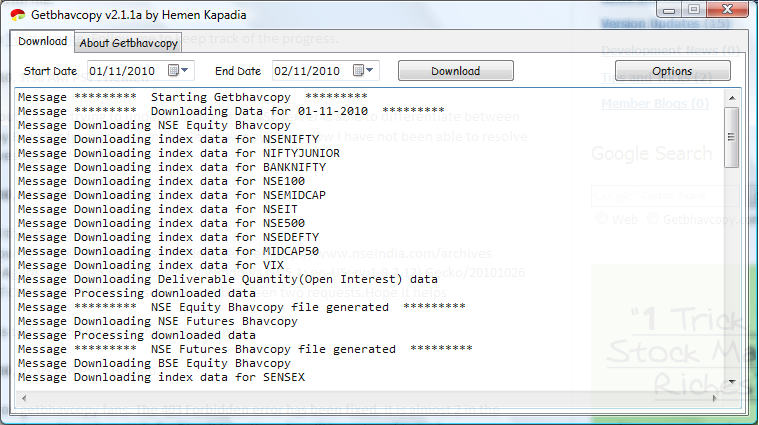Click log line 'index data for SENSEX'

161,378
